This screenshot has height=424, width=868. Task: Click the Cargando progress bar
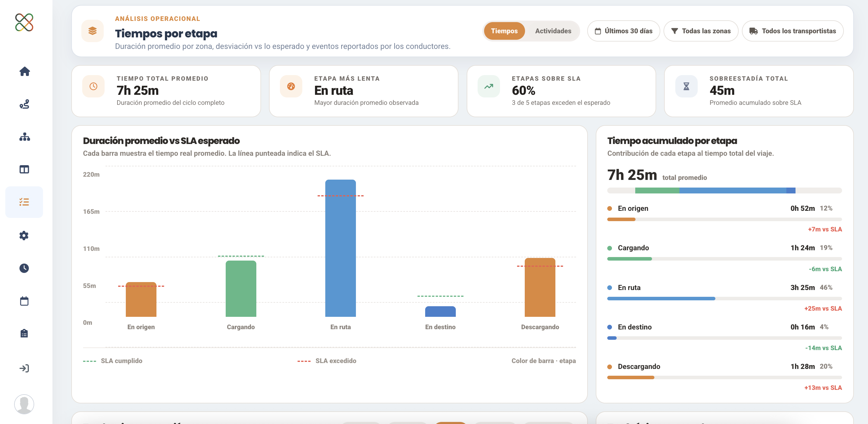pos(725,259)
